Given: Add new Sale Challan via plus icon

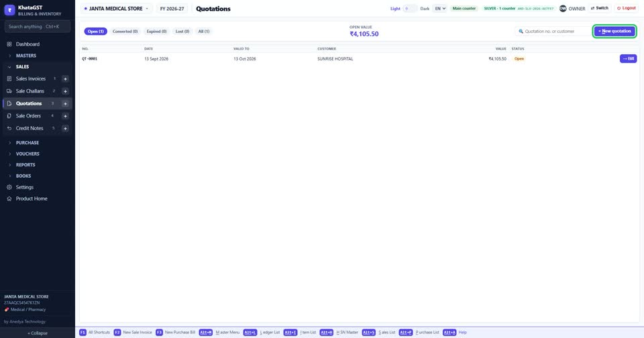Looking at the screenshot, I should click(x=65, y=91).
